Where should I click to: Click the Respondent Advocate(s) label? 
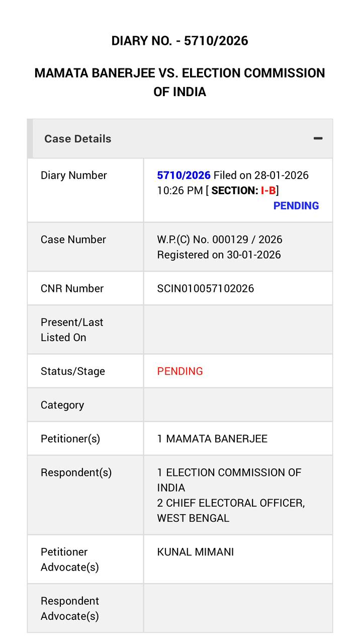pos(70,608)
